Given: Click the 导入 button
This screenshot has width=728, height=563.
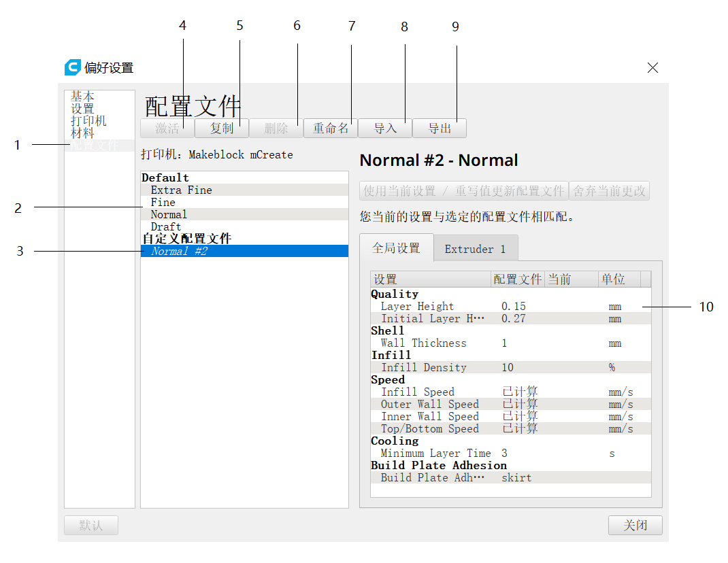Looking at the screenshot, I should pyautogui.click(x=385, y=129).
